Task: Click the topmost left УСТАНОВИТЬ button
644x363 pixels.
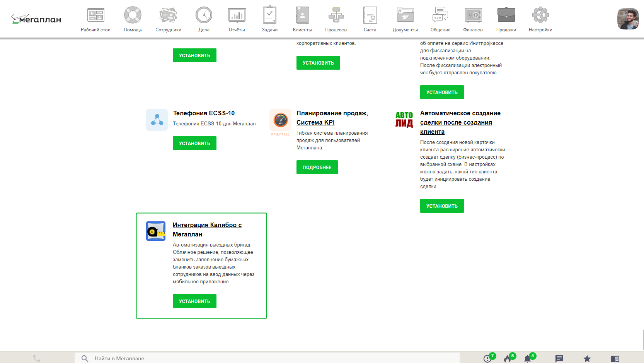Action: click(194, 55)
